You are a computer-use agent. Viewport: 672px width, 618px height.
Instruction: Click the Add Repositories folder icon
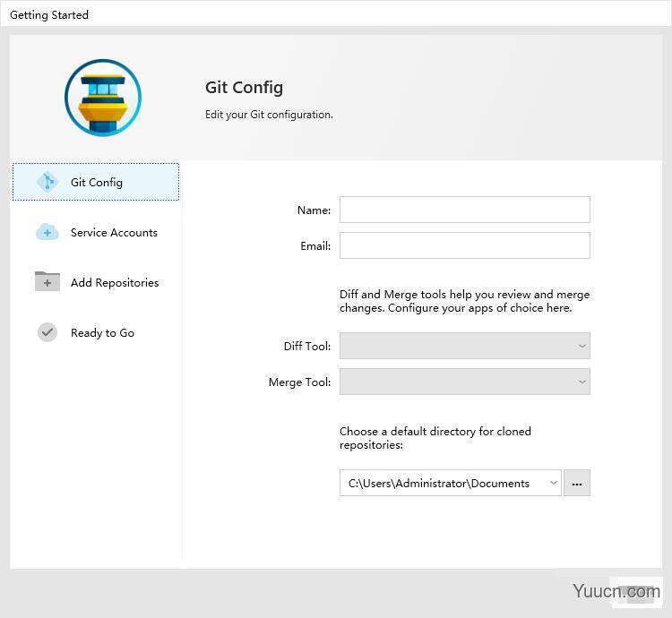point(47,282)
